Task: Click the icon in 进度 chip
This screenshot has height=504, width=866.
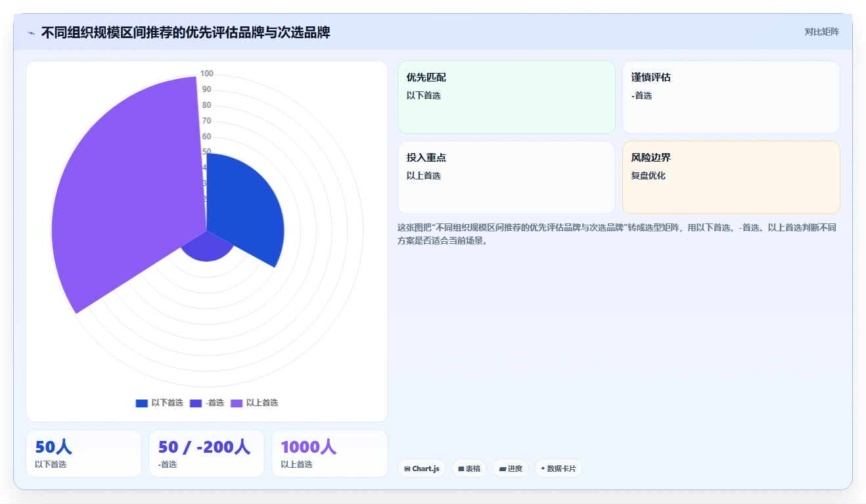Action: click(502, 469)
